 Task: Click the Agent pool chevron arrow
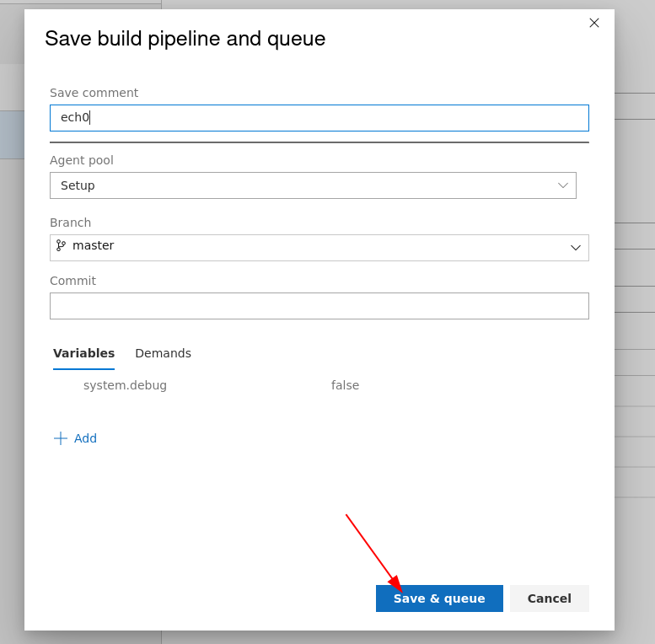coord(563,185)
